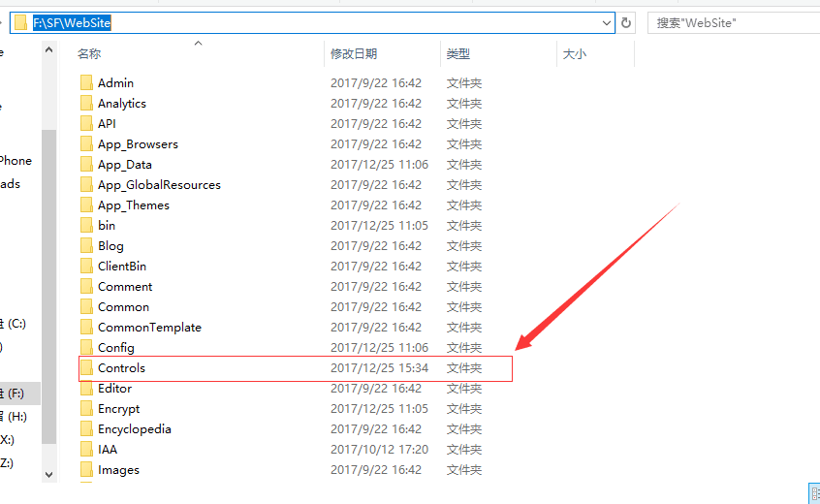Select the Encyclopedia folder name
The image size is (820, 504).
[134, 429]
